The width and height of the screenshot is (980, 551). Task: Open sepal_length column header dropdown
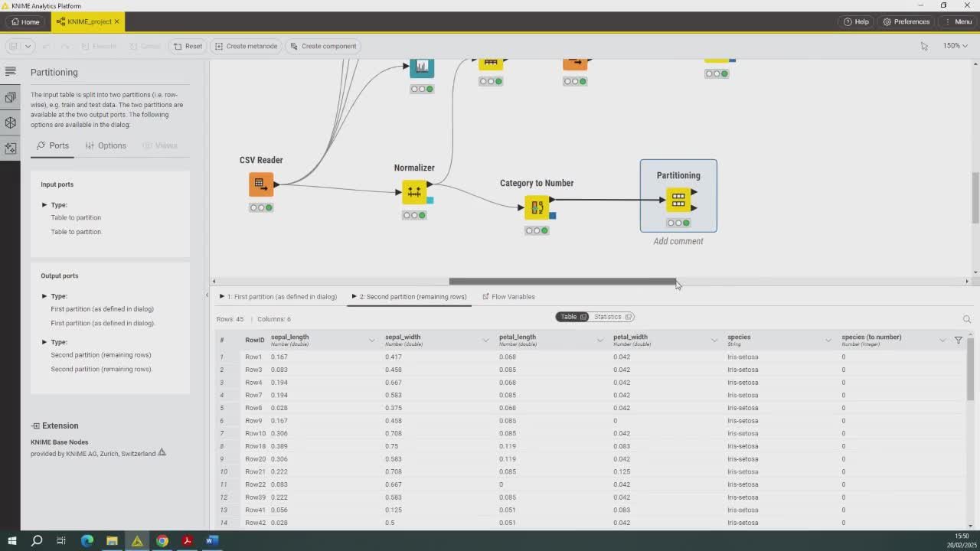pyautogui.click(x=371, y=340)
